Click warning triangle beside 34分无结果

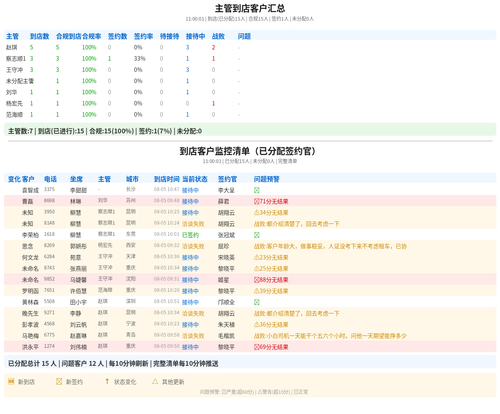257,213
